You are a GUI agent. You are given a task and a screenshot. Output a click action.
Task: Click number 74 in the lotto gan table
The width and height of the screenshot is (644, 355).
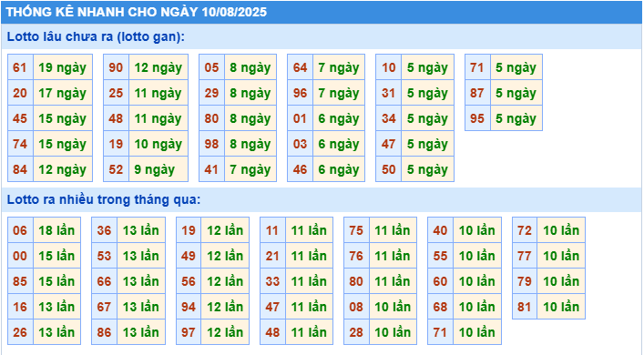point(20,144)
